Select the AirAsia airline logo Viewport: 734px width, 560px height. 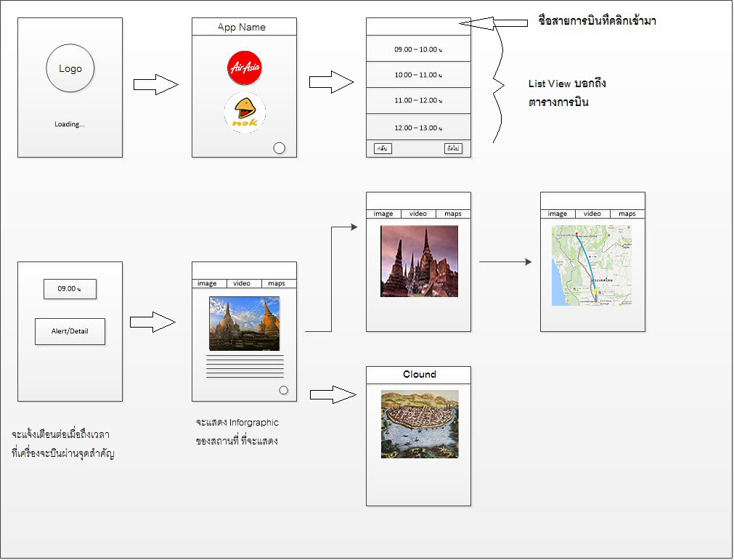(245, 68)
